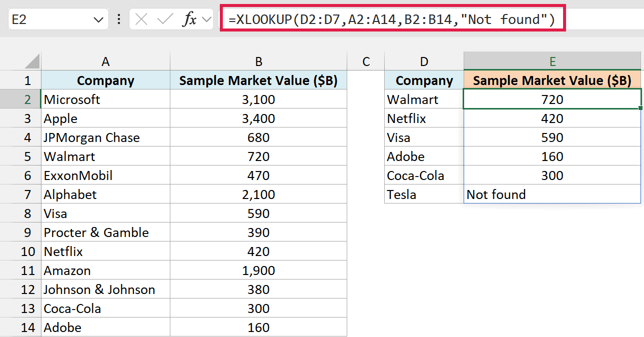
Task: Click column E Sample Market Value header cell
Action: tap(552, 80)
